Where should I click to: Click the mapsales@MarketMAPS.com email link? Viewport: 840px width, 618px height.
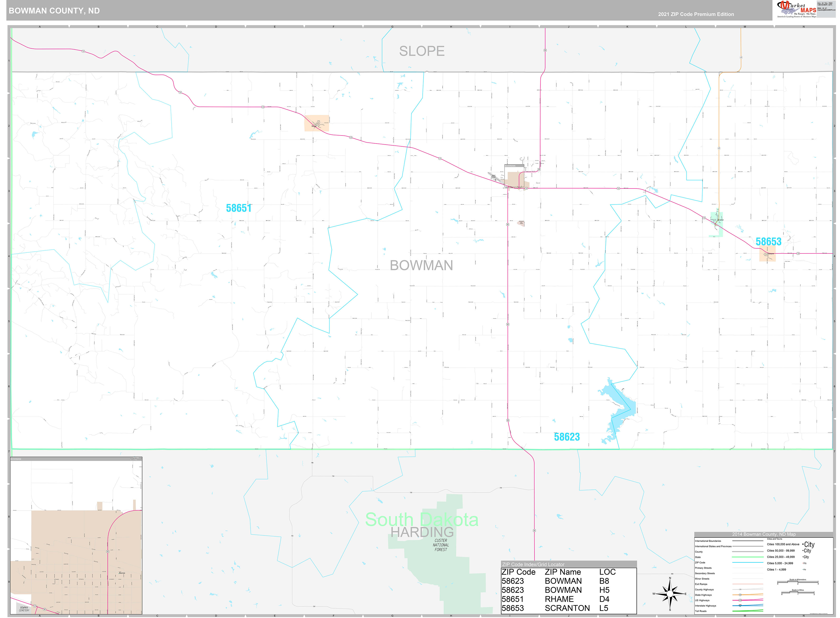[x=826, y=10]
